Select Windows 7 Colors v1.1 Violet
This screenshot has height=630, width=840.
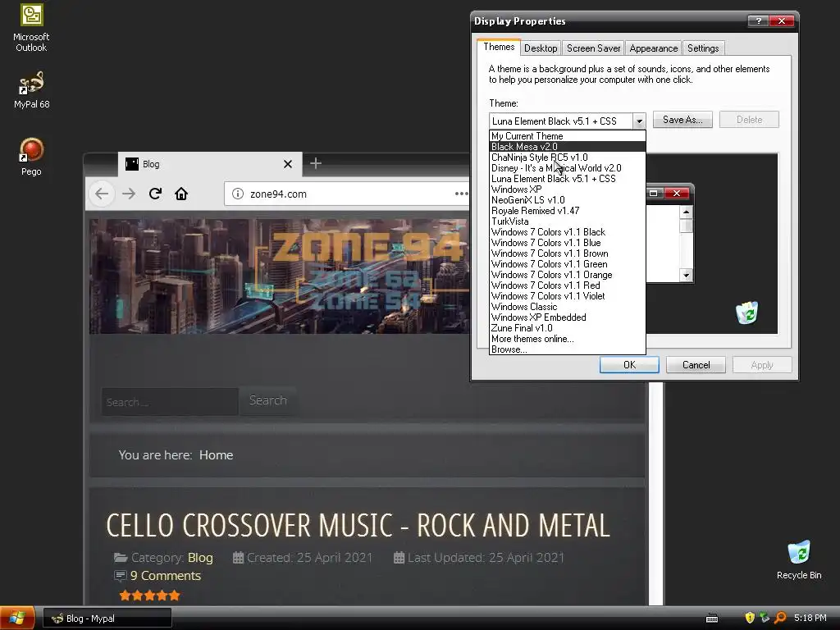[568, 296]
